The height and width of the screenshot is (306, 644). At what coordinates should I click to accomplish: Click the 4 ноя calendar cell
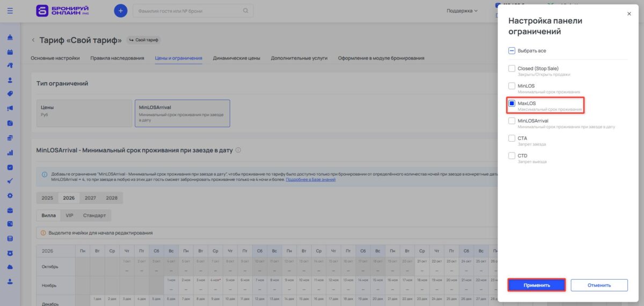point(216,285)
